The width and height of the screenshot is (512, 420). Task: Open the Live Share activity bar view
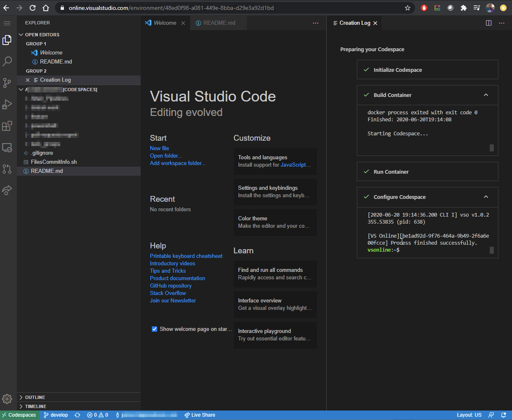coord(7,190)
